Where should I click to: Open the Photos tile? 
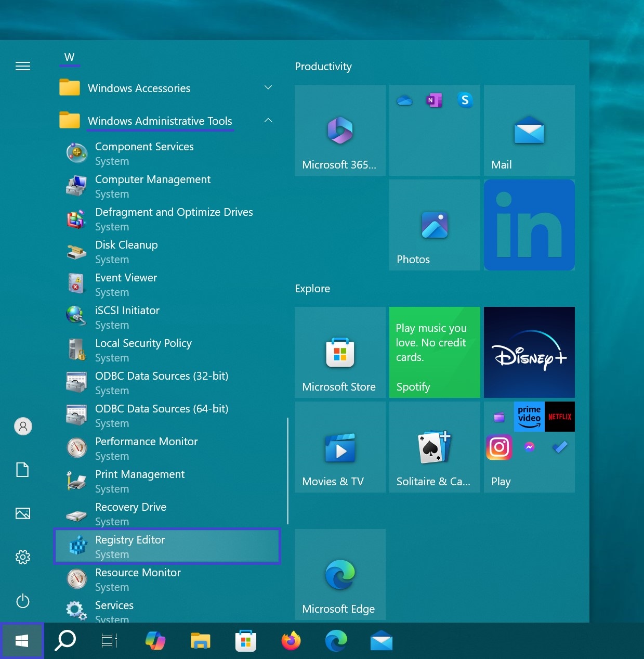pyautogui.click(x=435, y=225)
